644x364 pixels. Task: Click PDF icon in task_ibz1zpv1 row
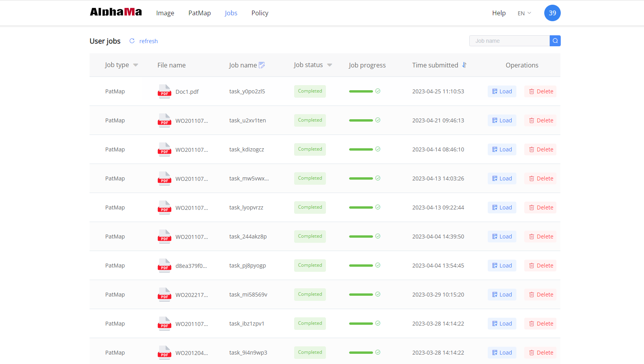[164, 324]
